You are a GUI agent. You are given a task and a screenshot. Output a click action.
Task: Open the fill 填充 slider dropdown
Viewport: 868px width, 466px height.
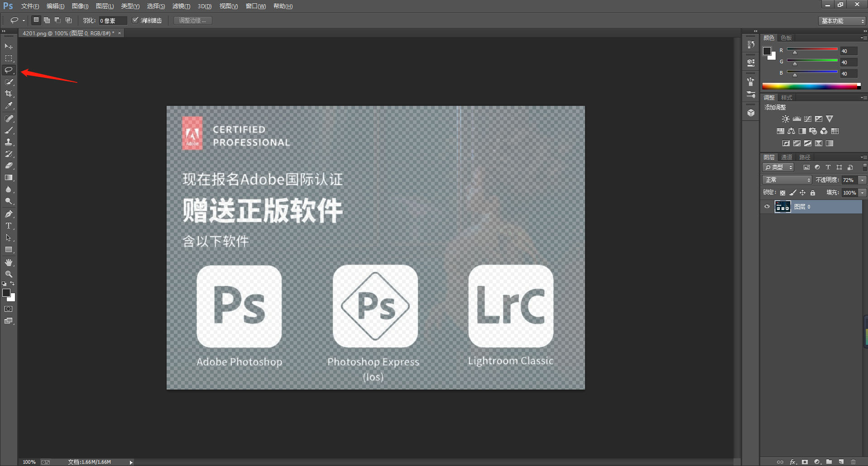pyautogui.click(x=862, y=193)
